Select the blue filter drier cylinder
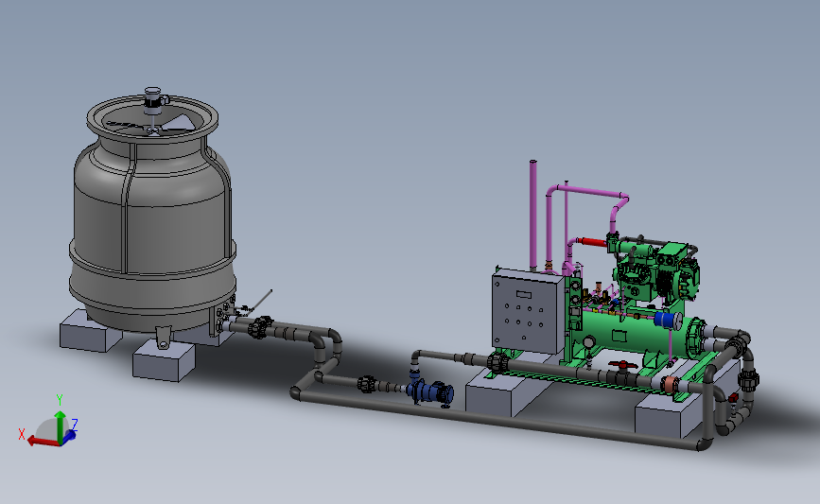Screen dimensions: 820x504 (668, 320)
